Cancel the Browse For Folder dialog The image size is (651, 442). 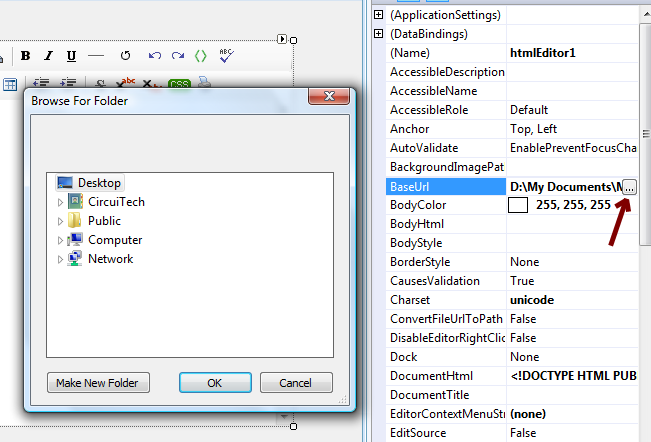point(296,383)
